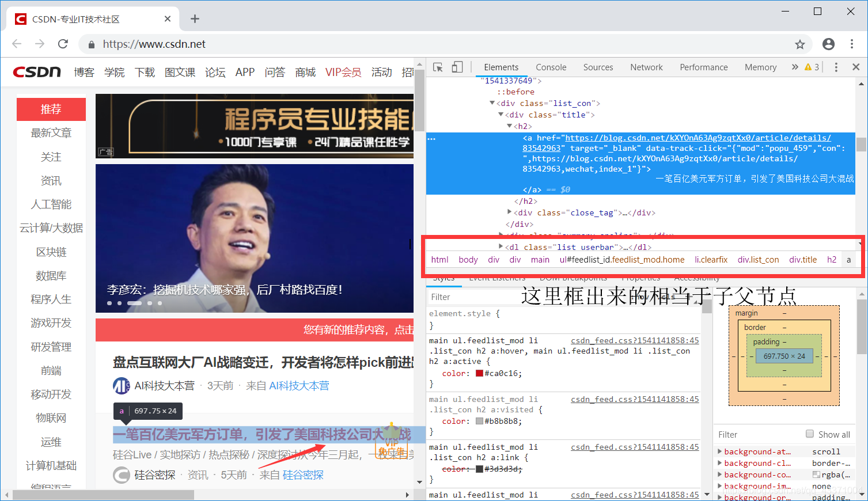Open the DevTools customize three-dot menu
This screenshot has height=501, width=868.
coord(836,67)
